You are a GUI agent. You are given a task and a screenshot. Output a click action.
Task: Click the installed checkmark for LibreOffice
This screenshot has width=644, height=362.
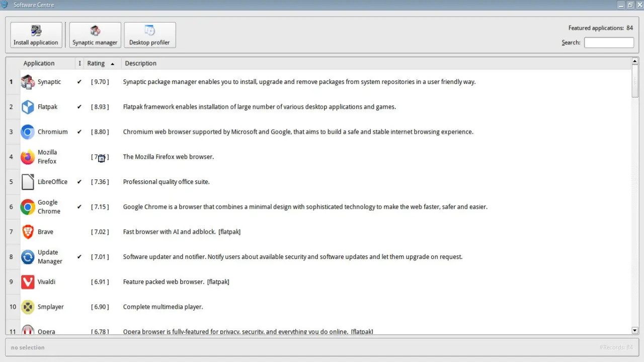(79, 182)
